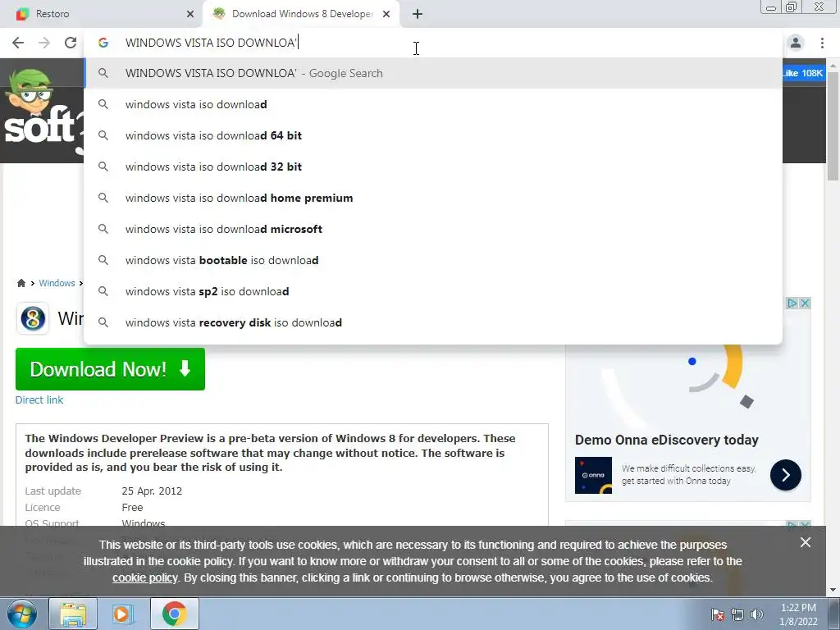This screenshot has height=630, width=840.
Task: Select 'windows vista iso download home premium' suggestion
Action: pyautogui.click(x=433, y=198)
